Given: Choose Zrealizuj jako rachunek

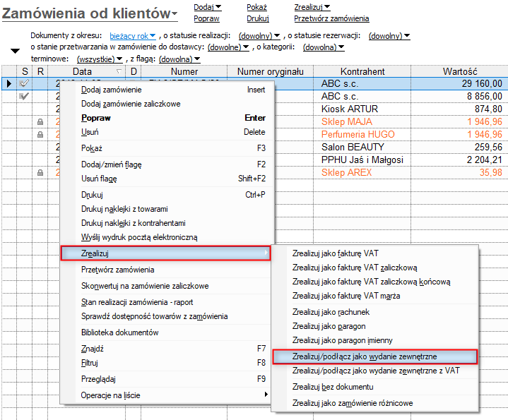Looking at the screenshot, I should 375,312.
